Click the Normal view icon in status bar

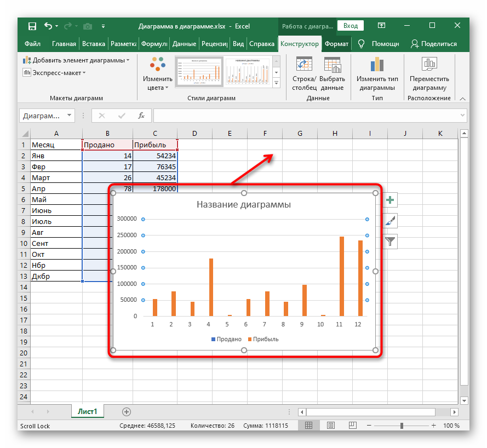[x=308, y=426]
